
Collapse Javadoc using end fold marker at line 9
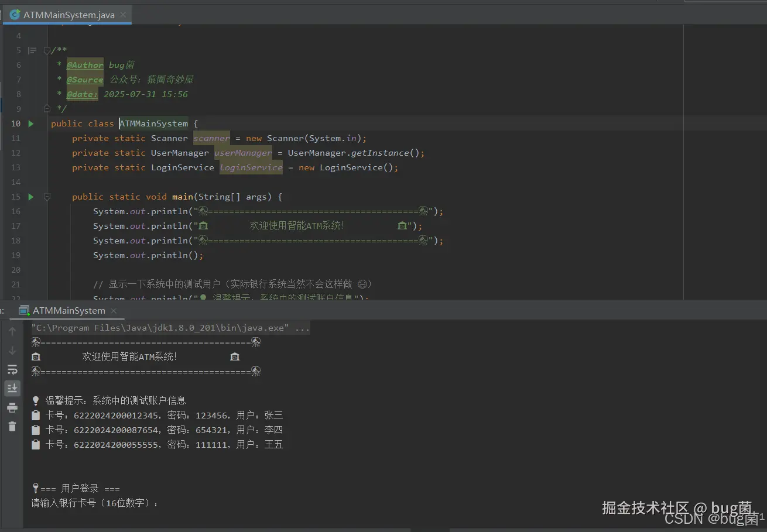click(x=47, y=109)
